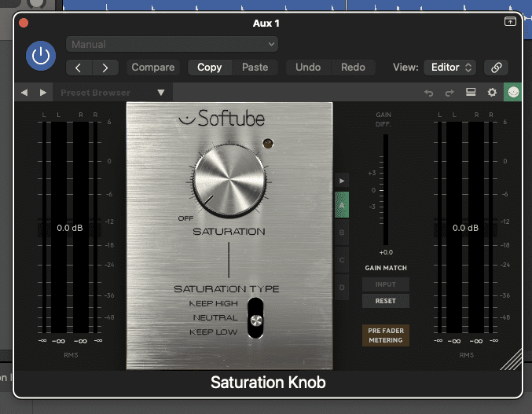This screenshot has height=414, width=532.
Task: Click the Undo button in header
Action: point(308,67)
